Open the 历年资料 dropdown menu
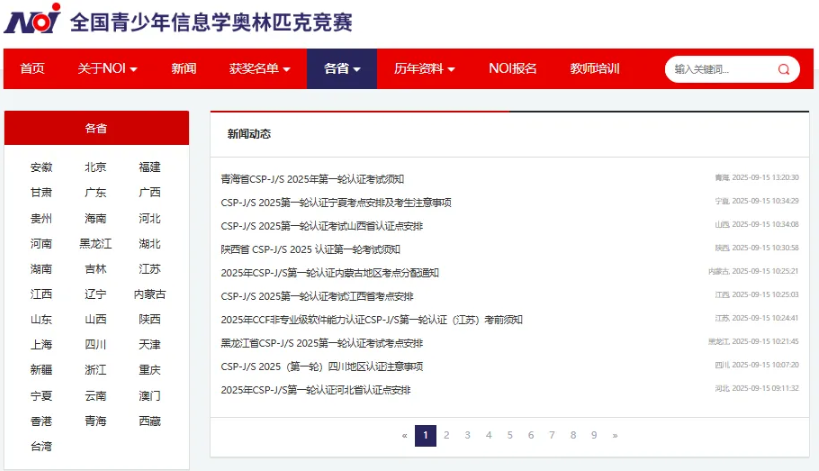The image size is (819, 471). click(x=424, y=69)
